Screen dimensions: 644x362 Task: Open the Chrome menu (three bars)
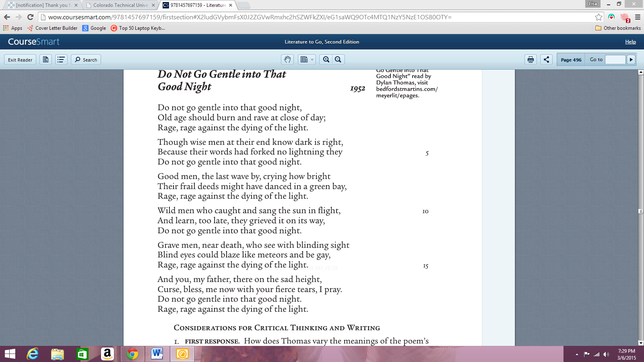pyautogui.click(x=638, y=17)
